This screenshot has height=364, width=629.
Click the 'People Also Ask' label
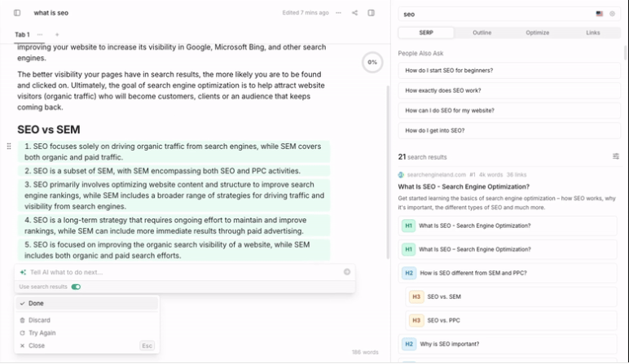point(420,53)
